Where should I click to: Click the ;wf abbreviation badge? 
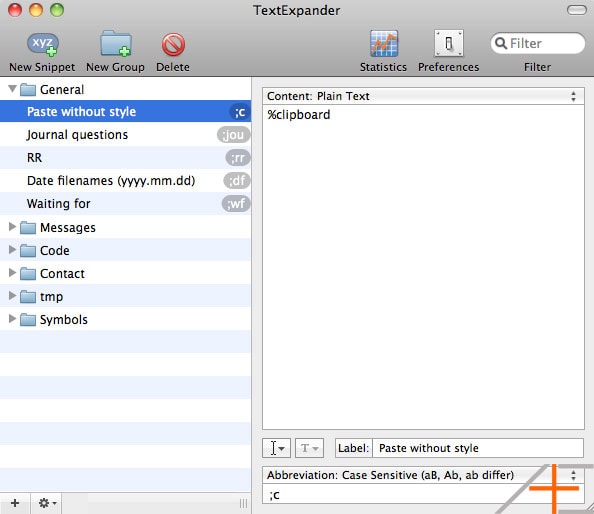(x=236, y=203)
